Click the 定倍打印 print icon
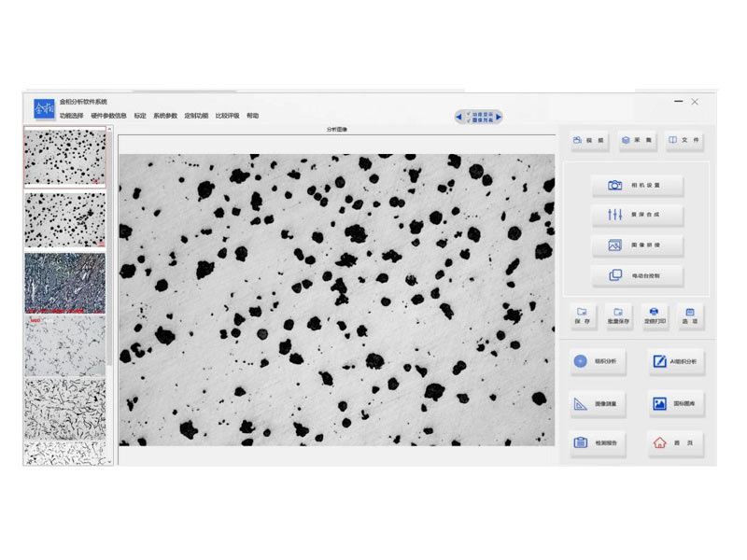 coord(654,315)
